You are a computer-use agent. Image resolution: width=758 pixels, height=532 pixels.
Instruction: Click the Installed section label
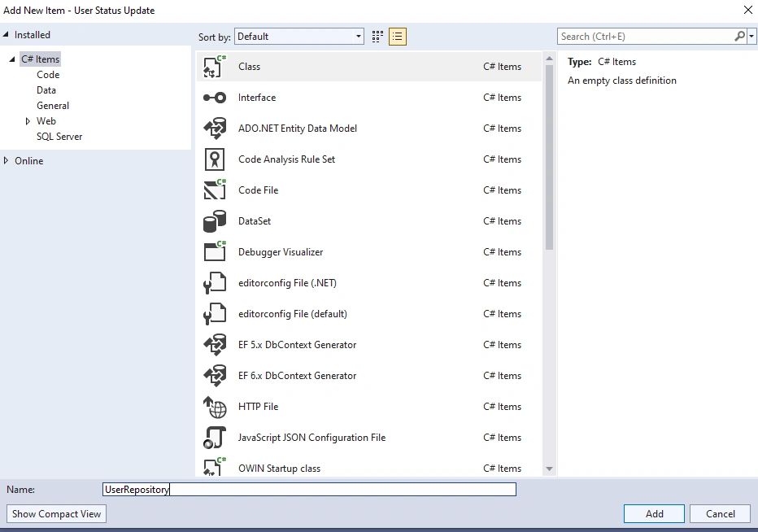[x=33, y=35]
